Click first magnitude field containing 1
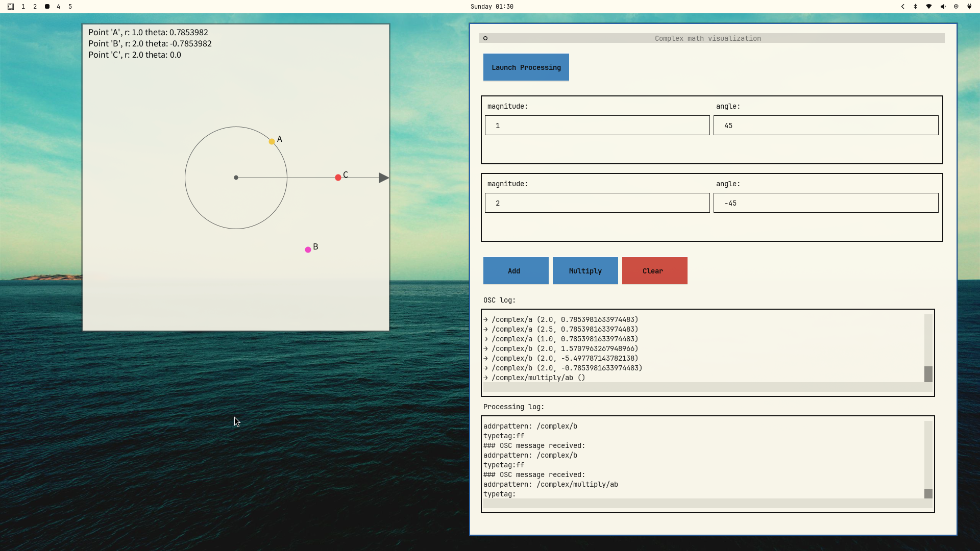 [597, 126]
